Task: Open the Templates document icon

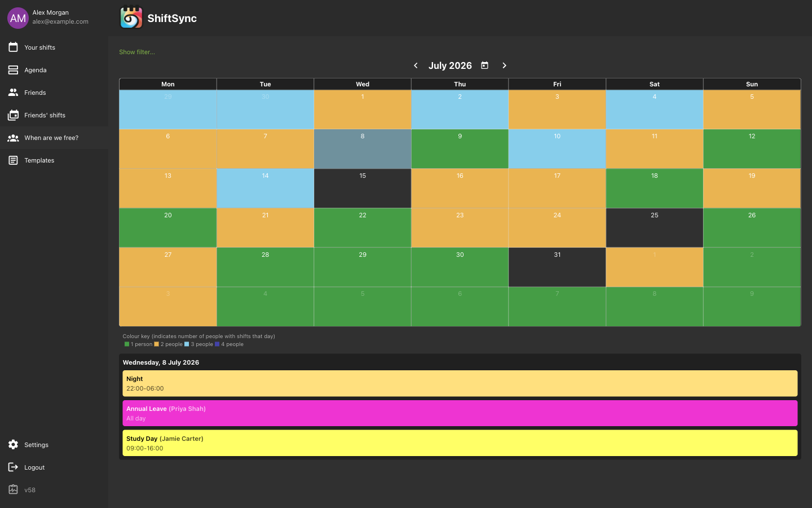Action: coord(13,160)
